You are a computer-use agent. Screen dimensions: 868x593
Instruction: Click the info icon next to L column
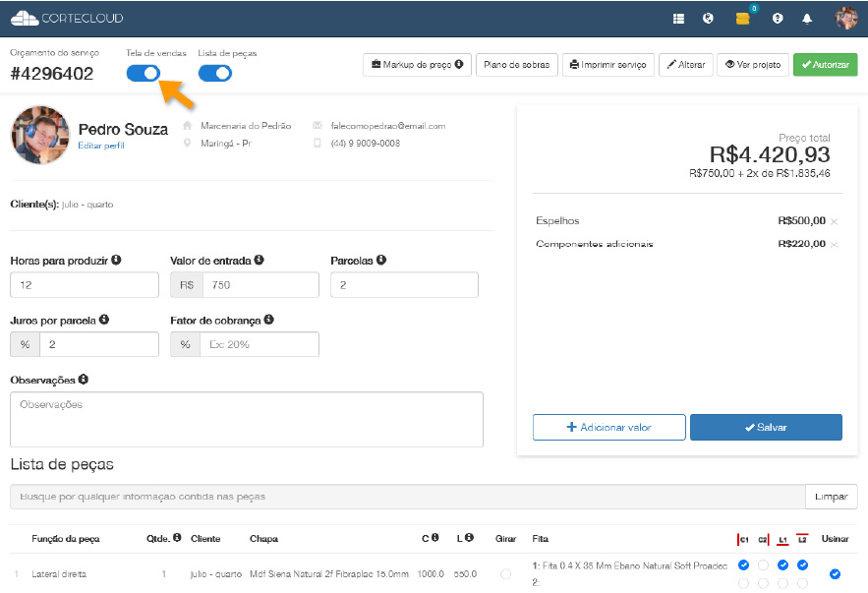[469, 538]
